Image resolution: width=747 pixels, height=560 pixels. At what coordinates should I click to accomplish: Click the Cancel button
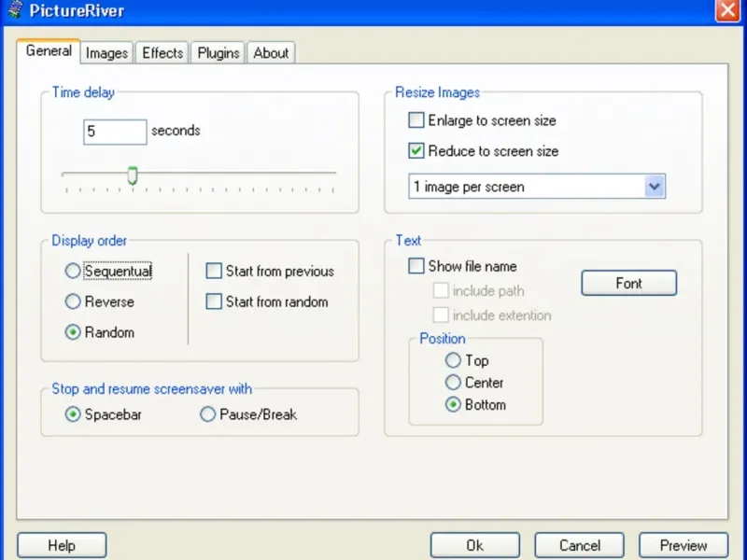click(579, 545)
